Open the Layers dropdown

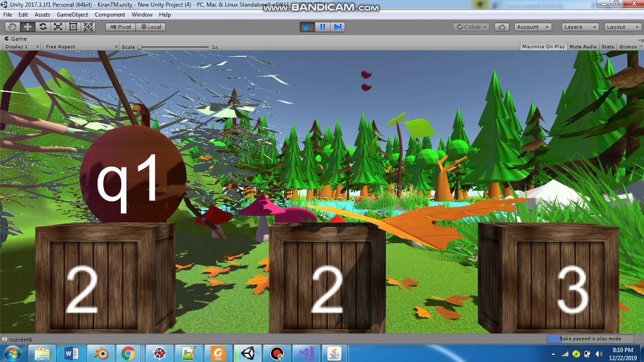[580, 27]
